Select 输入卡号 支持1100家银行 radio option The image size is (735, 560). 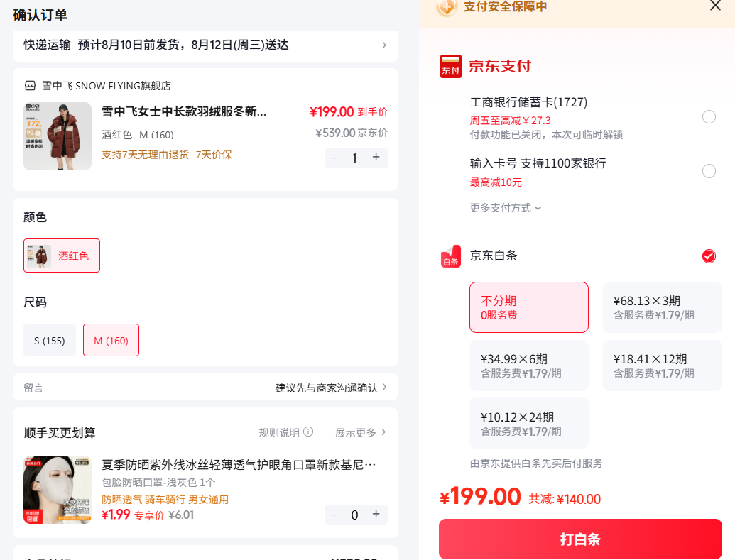tap(709, 171)
